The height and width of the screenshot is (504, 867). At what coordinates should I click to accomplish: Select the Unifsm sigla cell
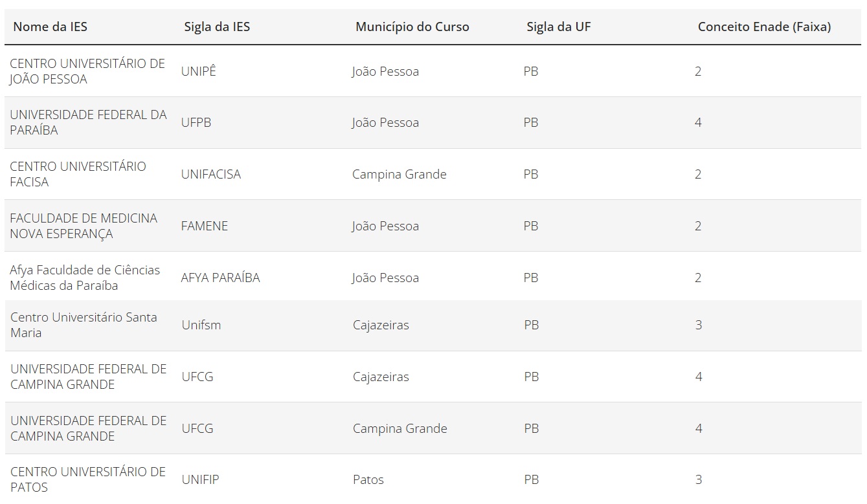coord(201,325)
